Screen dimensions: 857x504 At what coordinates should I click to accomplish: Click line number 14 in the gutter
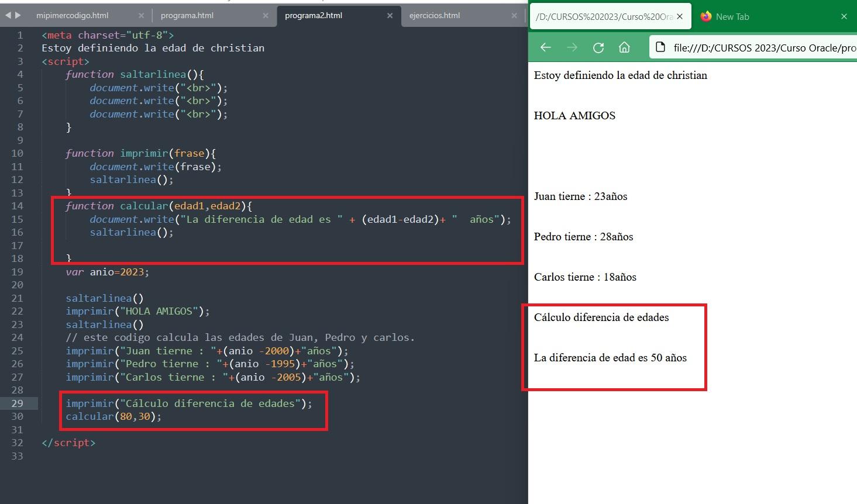pos(18,206)
